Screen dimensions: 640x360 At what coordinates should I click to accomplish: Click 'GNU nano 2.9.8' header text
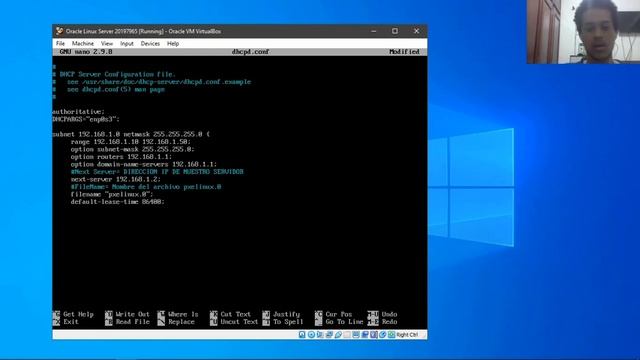[x=86, y=52]
